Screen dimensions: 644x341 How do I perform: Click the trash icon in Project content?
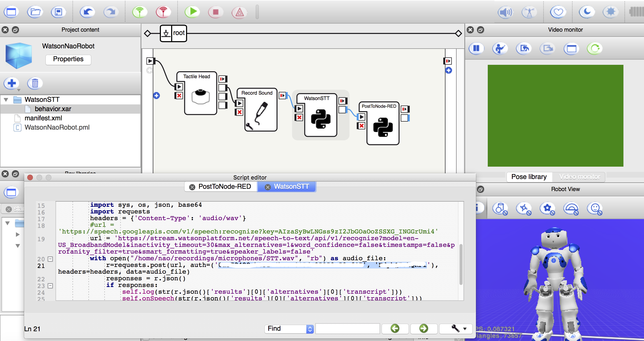click(x=35, y=83)
